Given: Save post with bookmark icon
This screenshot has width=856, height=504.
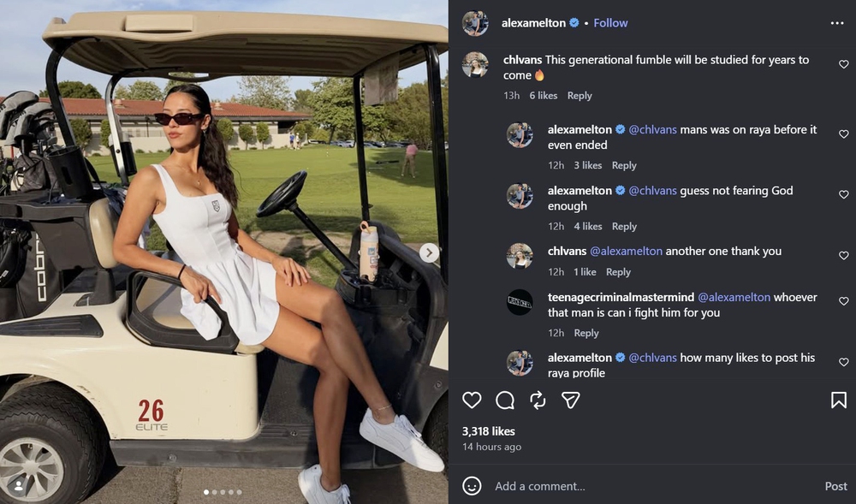Looking at the screenshot, I should pos(839,400).
